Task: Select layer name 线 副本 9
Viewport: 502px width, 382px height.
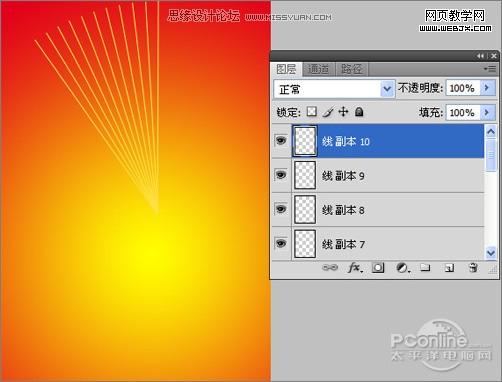Action: click(343, 176)
